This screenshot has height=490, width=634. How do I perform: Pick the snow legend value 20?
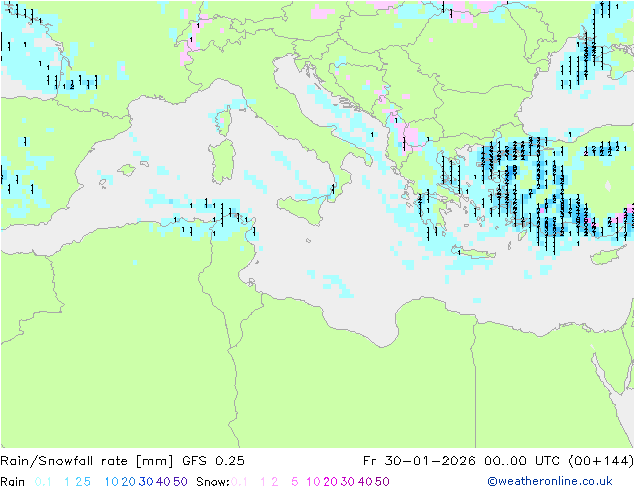coord(330,482)
